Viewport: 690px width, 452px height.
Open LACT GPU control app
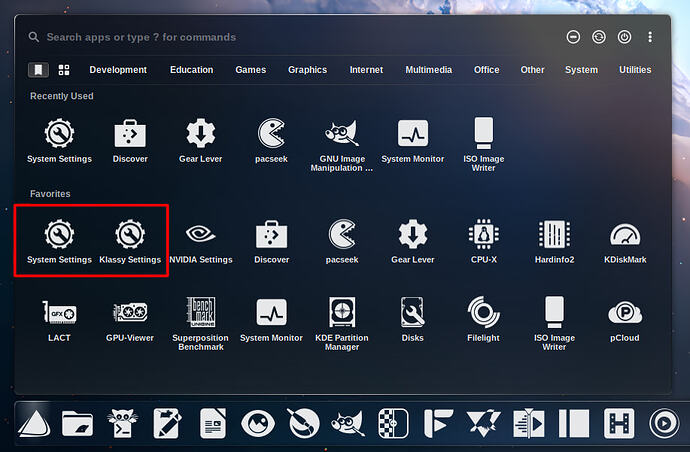tap(59, 320)
